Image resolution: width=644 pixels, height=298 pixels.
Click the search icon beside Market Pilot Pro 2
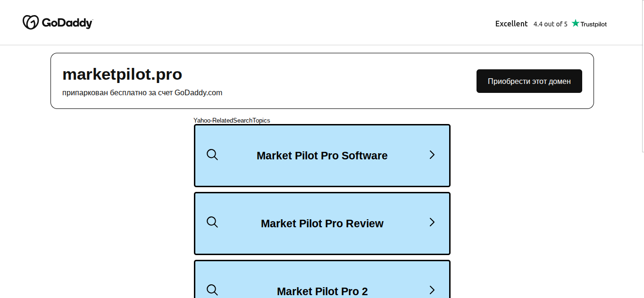tap(212, 290)
